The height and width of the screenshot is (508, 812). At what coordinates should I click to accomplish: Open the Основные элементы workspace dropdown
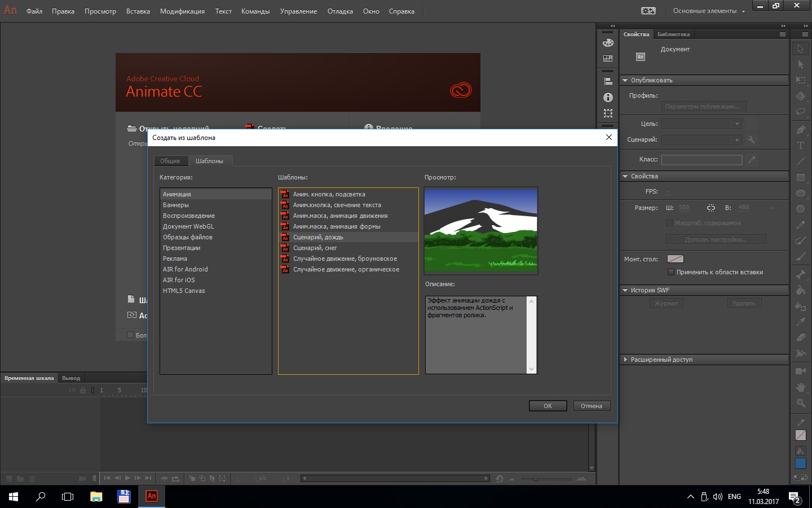(x=709, y=11)
